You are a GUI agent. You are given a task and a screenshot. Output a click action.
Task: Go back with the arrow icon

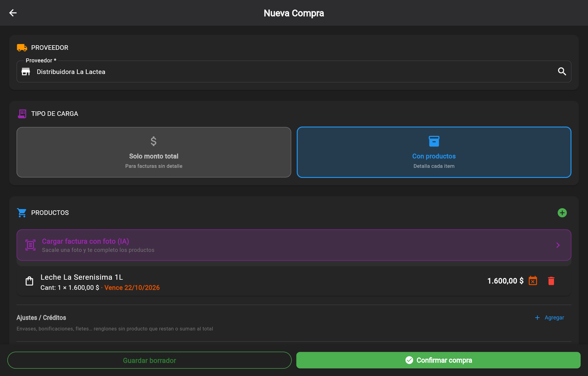[x=13, y=13]
